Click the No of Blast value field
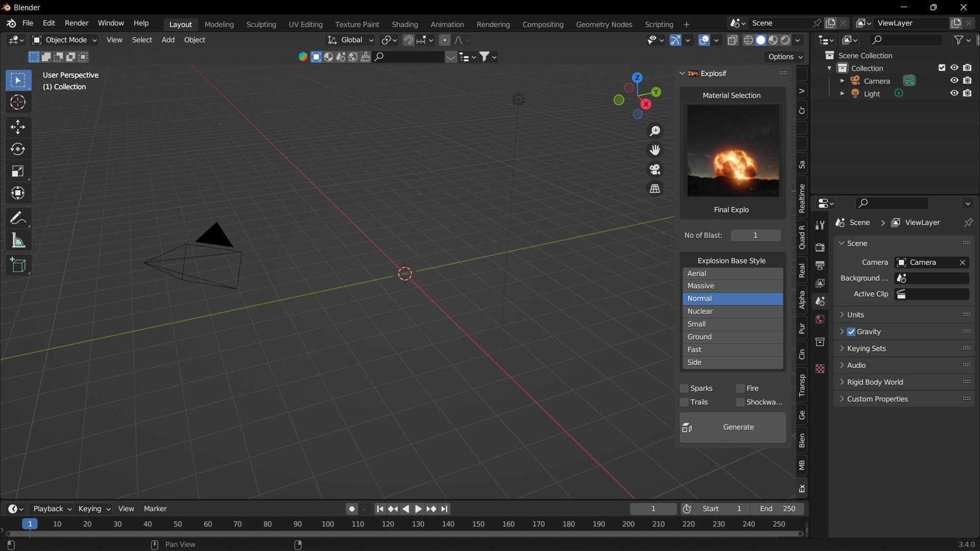 (x=755, y=235)
